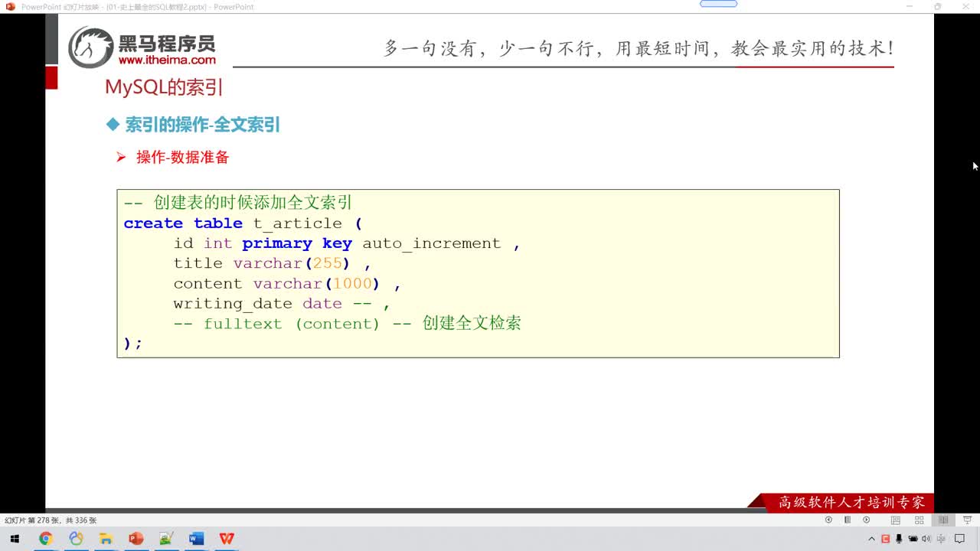The height and width of the screenshot is (551, 980).
Task: Open the input method tray icon
Action: click(x=941, y=539)
